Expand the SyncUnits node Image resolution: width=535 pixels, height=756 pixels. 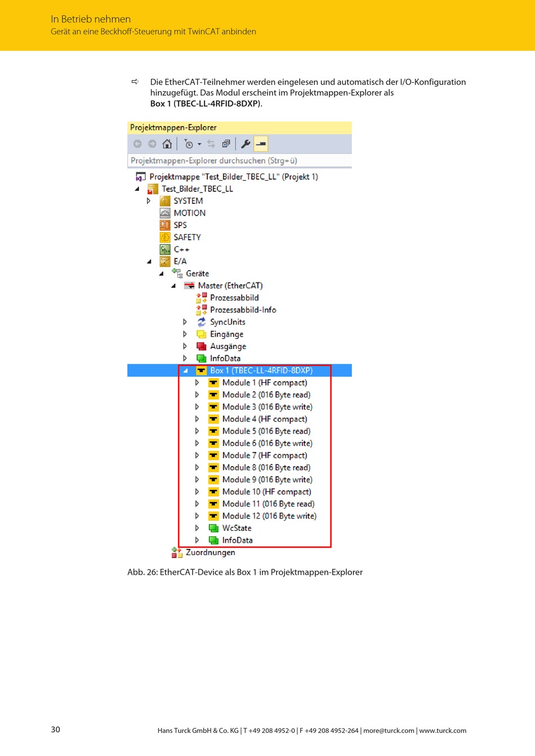coord(185,322)
